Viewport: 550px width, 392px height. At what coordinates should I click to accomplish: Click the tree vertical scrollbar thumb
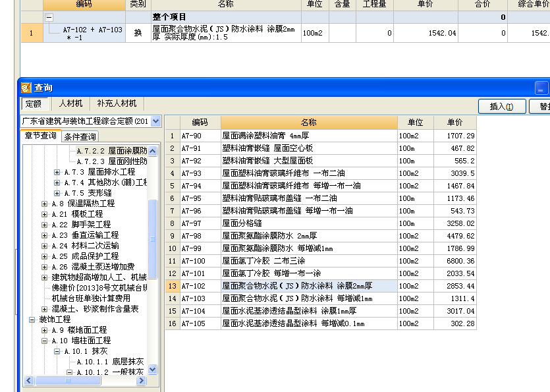(x=153, y=239)
